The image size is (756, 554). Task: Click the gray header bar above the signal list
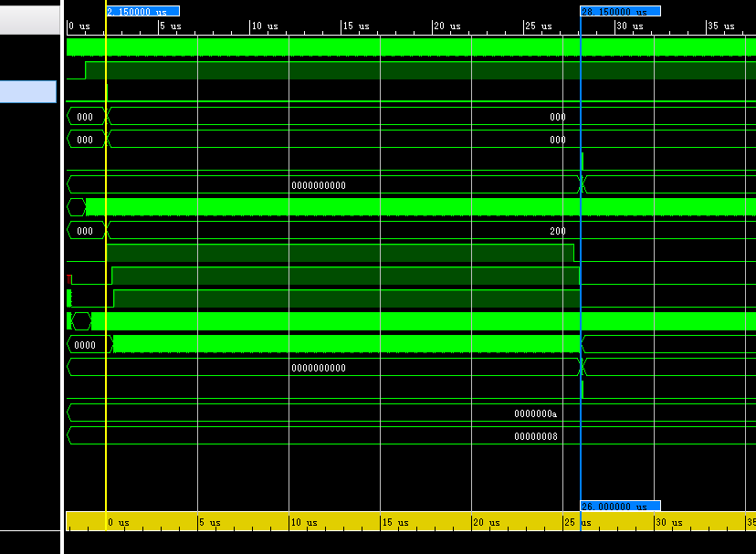pos(30,20)
